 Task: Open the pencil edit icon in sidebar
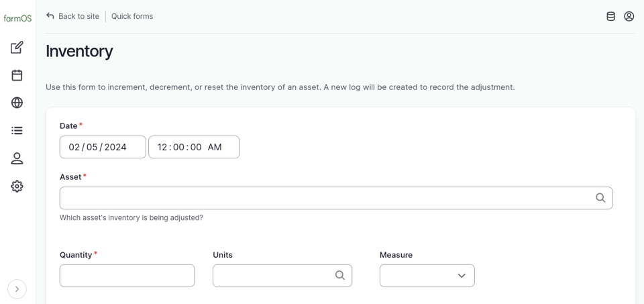(x=17, y=47)
